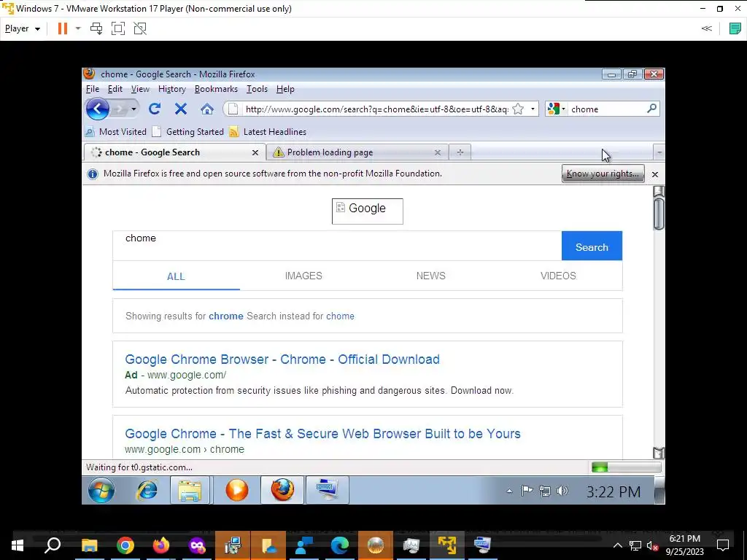Click the search magnifier in Firefox search box
Viewport: 747px width, 560px height.
[x=651, y=109]
